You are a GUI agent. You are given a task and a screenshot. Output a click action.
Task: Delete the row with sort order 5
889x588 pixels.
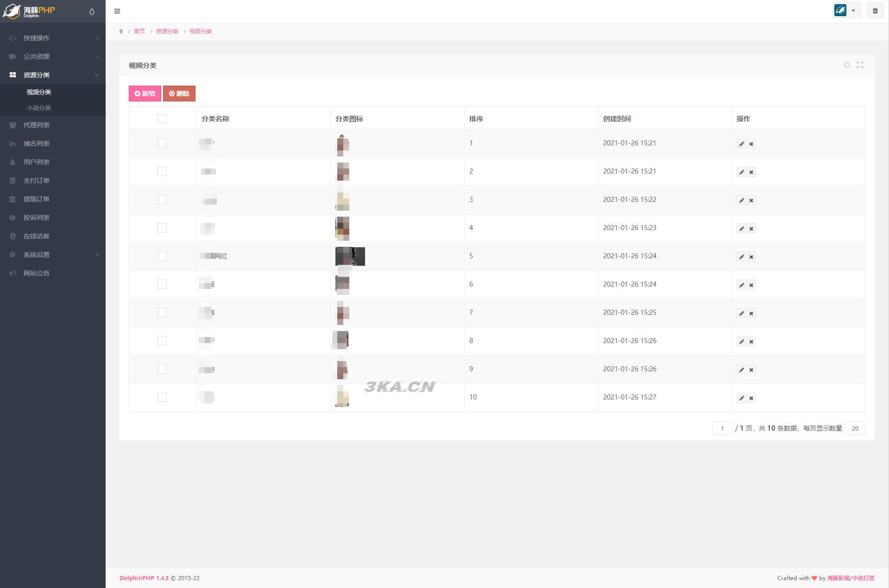pos(751,257)
